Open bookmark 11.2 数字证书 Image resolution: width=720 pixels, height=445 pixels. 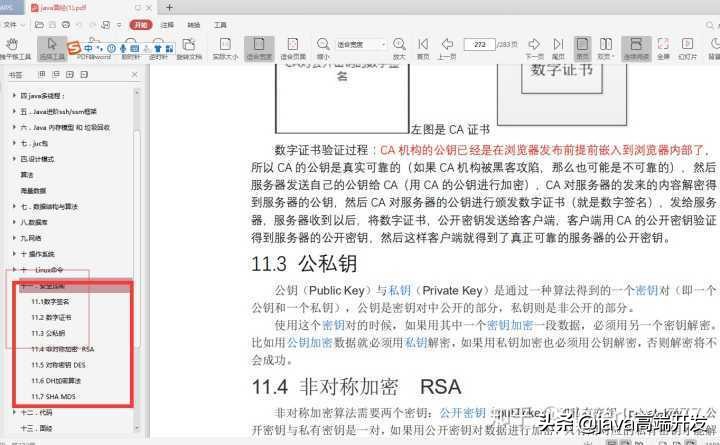[x=51, y=317]
